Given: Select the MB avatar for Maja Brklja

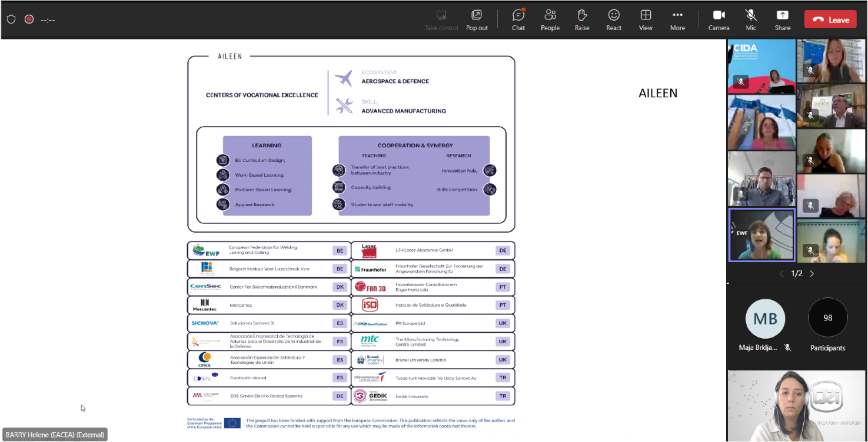Looking at the screenshot, I should (765, 318).
